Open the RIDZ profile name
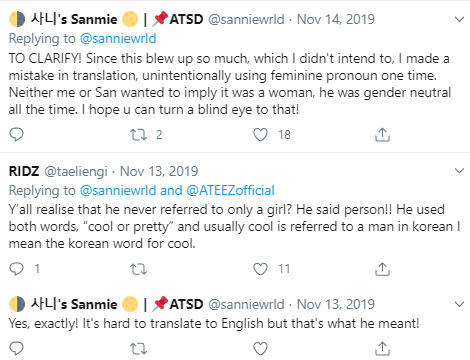The image size is (470, 360). coord(24,171)
